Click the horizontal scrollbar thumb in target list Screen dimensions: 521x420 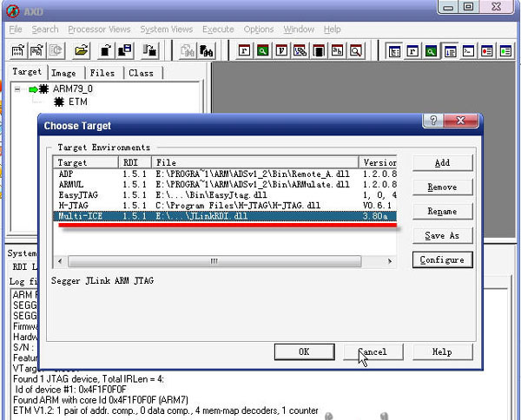[x=214, y=261]
